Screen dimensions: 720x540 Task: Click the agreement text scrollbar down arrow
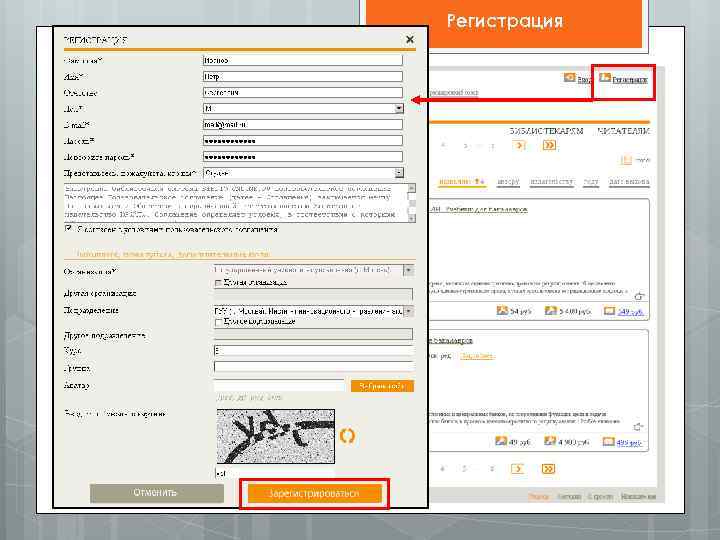411,219
